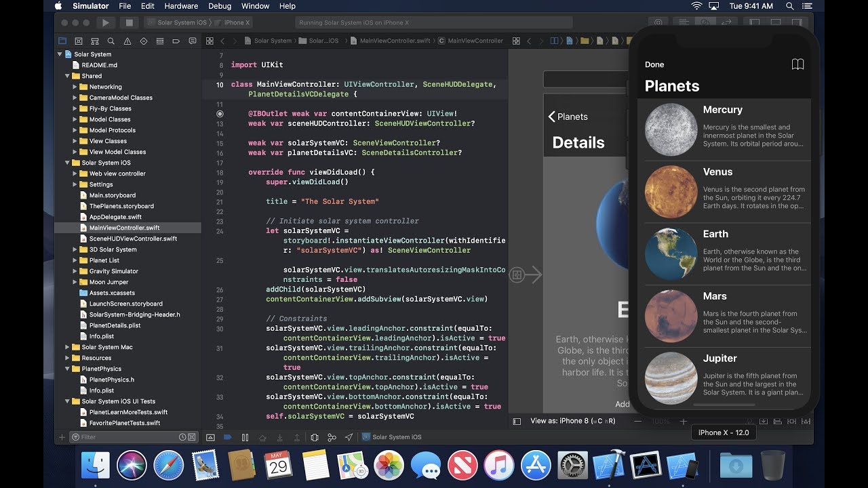Tap the Jupiter planet image
Image resolution: width=868 pixels, height=488 pixels.
671,378
